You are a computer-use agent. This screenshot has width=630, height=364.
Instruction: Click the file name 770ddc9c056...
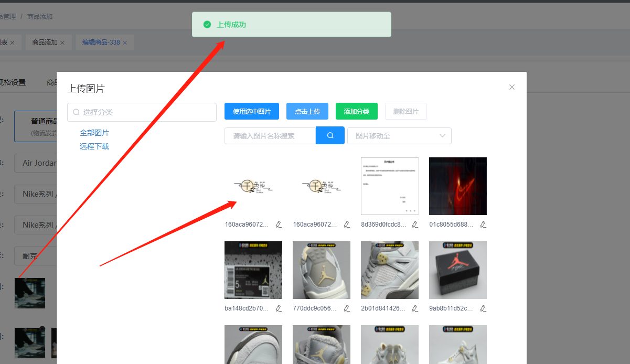(315, 308)
